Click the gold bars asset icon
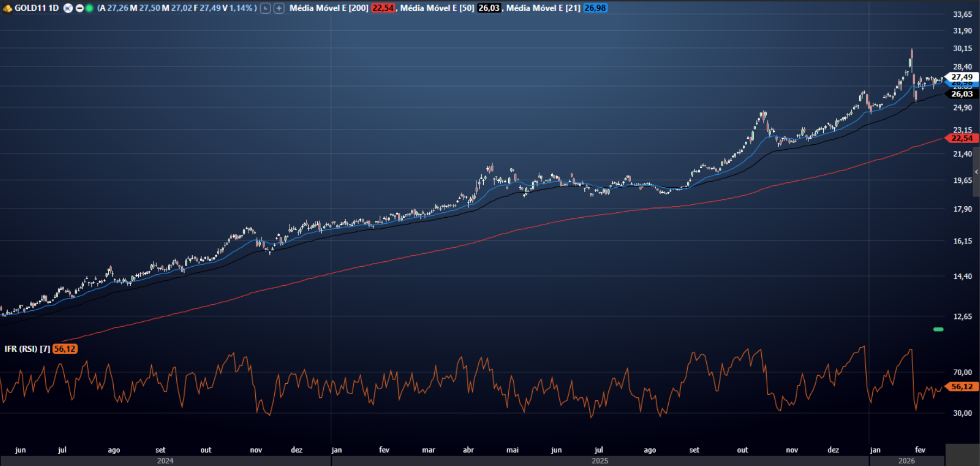980x466 pixels. 7,8
